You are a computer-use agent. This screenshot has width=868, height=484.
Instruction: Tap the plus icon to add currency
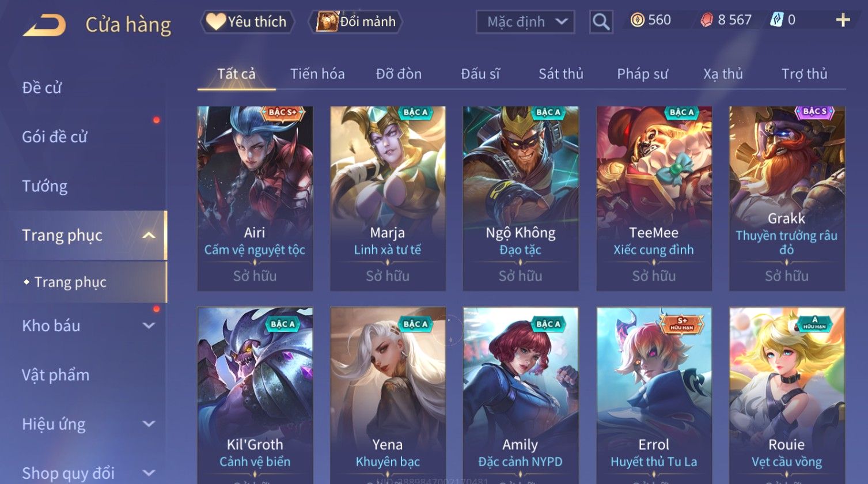point(843,20)
